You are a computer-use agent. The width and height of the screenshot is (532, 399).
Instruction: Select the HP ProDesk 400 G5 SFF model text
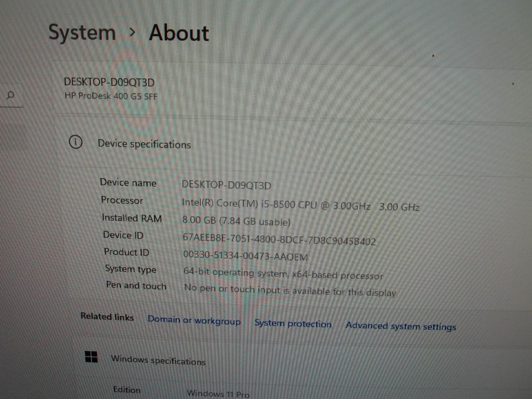point(111,96)
